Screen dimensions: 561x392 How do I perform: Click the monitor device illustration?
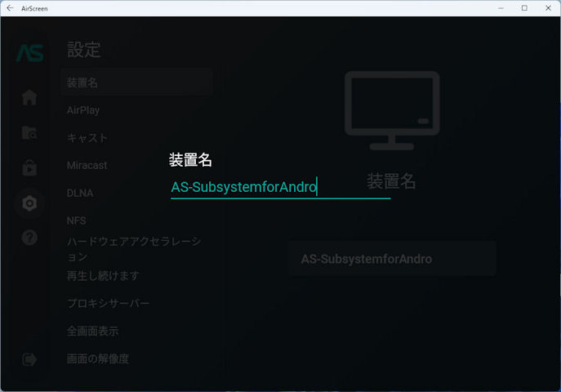point(392,110)
